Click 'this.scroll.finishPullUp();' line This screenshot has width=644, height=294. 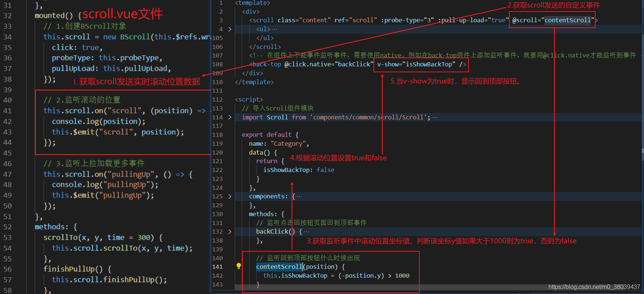tap(109, 280)
